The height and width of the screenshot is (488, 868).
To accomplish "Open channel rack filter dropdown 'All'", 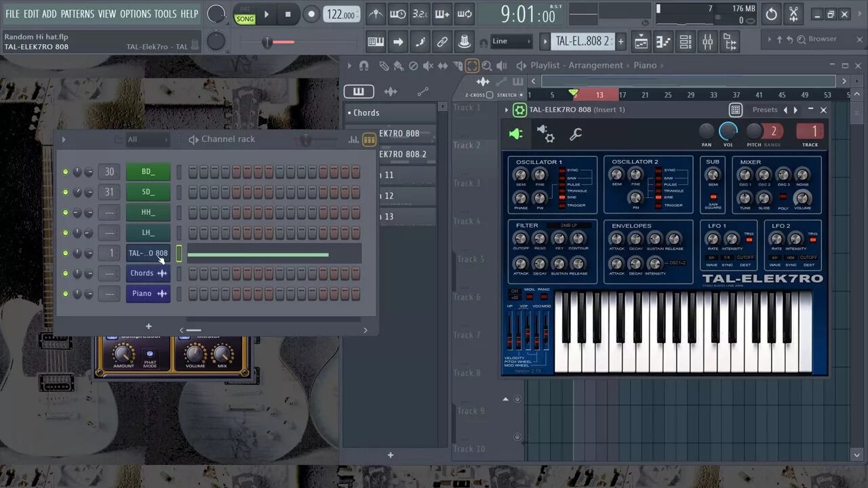I will pyautogui.click(x=147, y=140).
